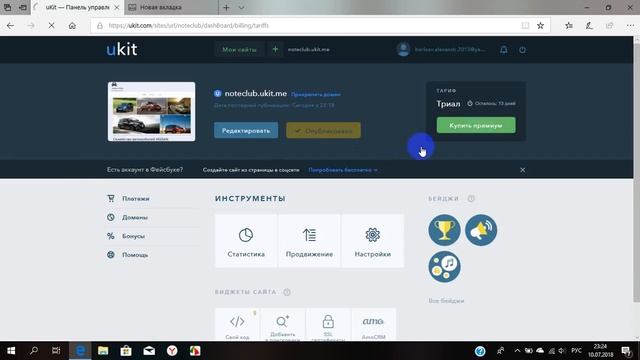This screenshot has width=640, height=360.
Task: Open the Action Center notifications
Action: click(x=627, y=351)
